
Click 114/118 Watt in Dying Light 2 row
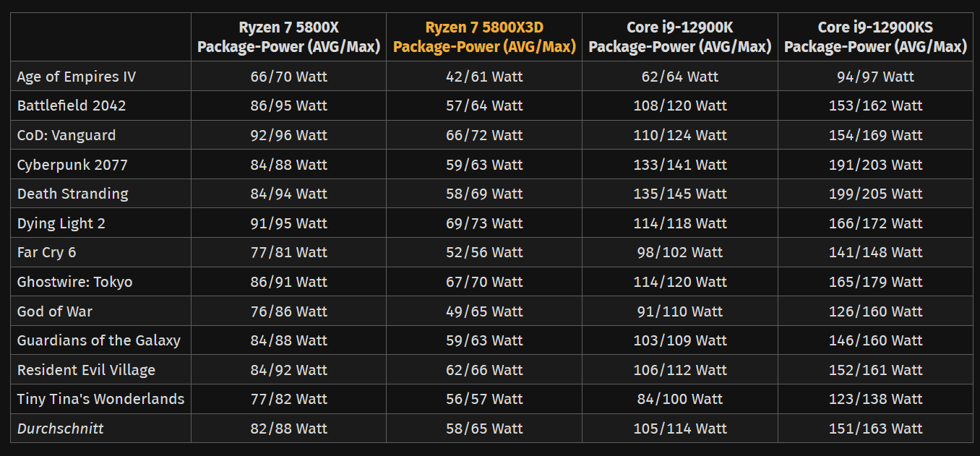coord(680,223)
